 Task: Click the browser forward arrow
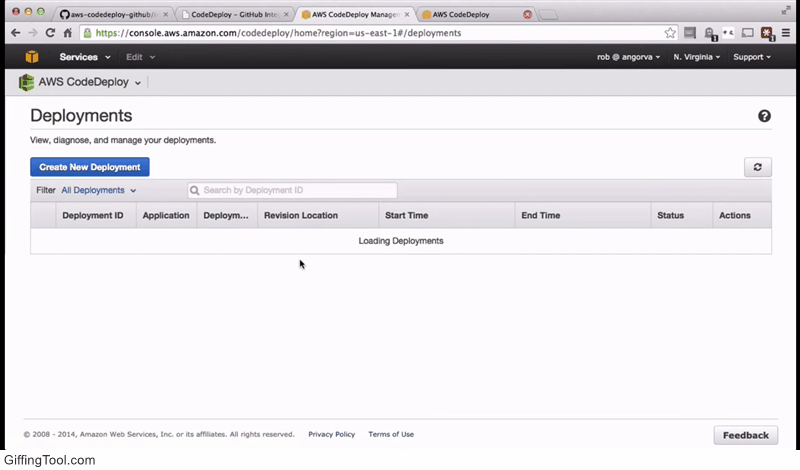coord(33,33)
